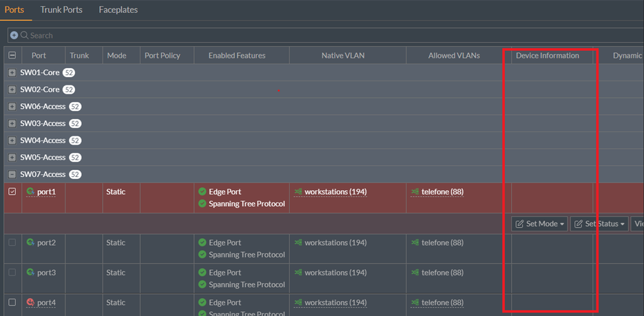Viewport: 644px width, 316px height.
Task: Click the Device Information column header
Action: (x=547, y=56)
